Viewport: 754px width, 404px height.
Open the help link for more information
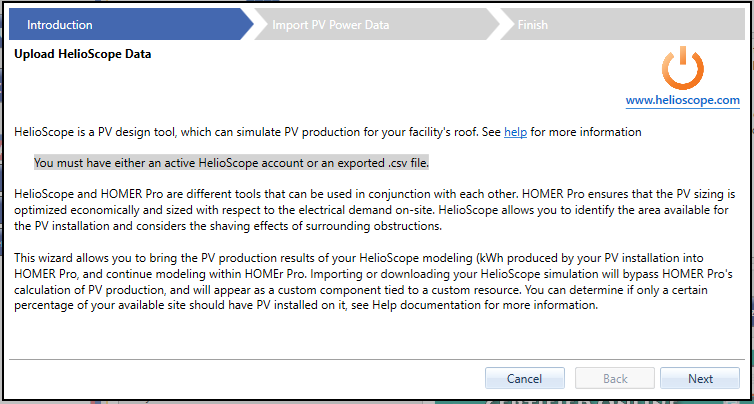coord(515,131)
